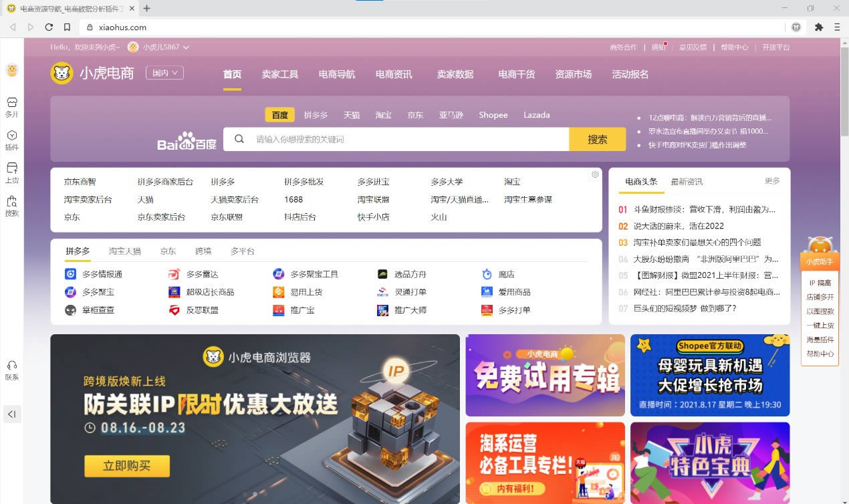Image resolution: width=849 pixels, height=504 pixels.
Task: Open the settings gear in quick links panel
Action: pyautogui.click(x=595, y=174)
